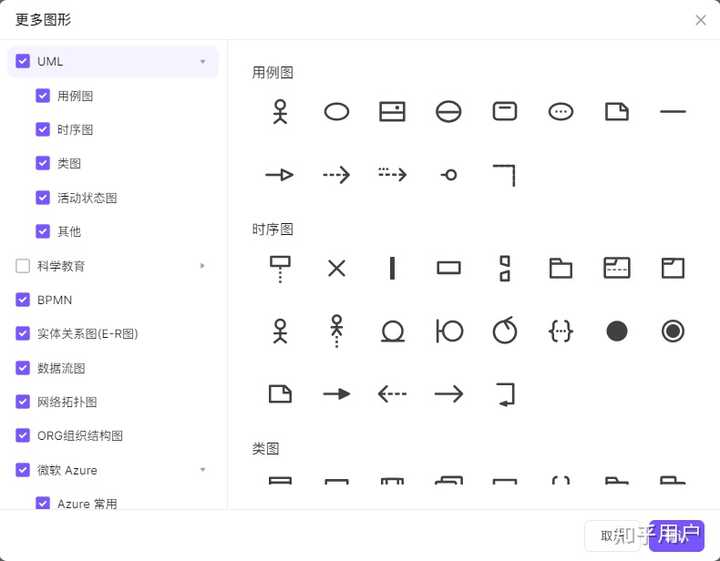Pick the open arrowhead async message connector

pos(449,394)
